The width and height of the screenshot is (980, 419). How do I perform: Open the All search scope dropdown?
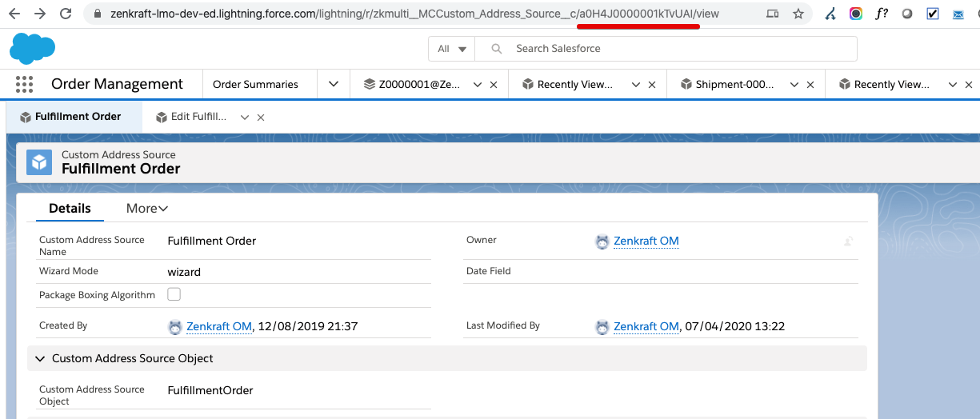[x=452, y=49]
